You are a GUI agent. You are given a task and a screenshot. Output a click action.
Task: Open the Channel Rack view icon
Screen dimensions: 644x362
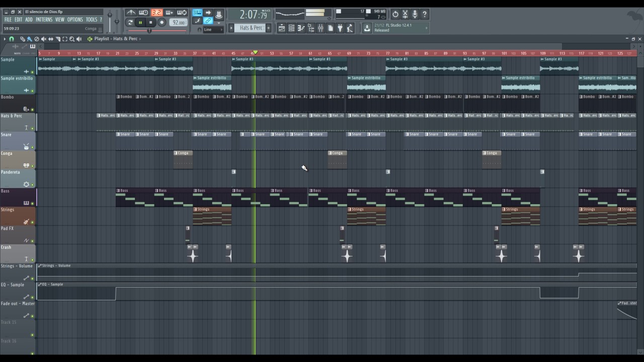(x=291, y=28)
